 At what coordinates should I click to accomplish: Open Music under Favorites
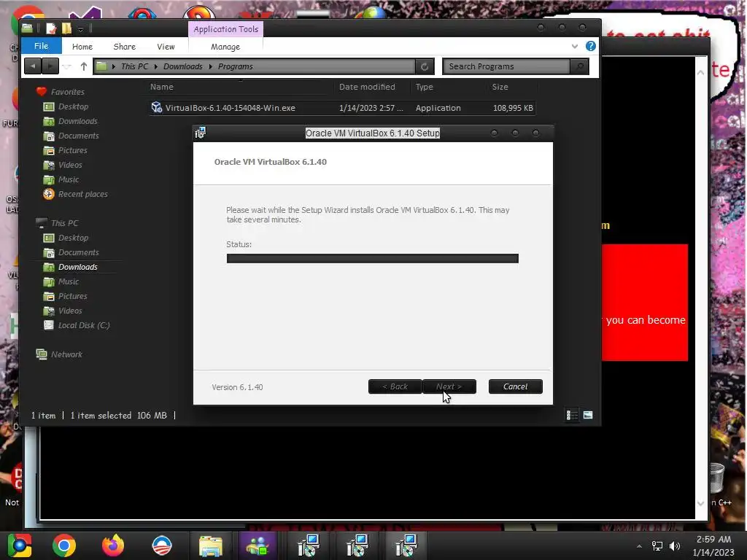[69, 179]
